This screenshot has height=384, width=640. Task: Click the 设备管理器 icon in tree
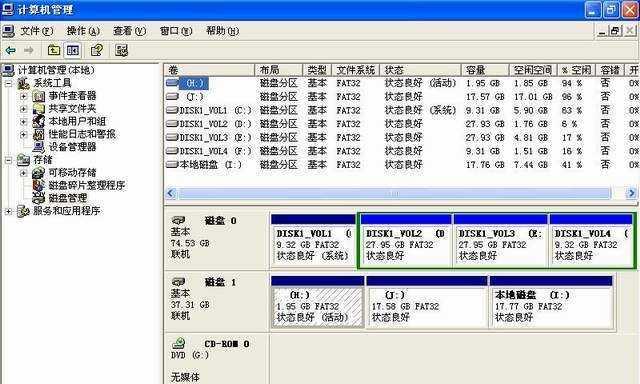point(38,147)
